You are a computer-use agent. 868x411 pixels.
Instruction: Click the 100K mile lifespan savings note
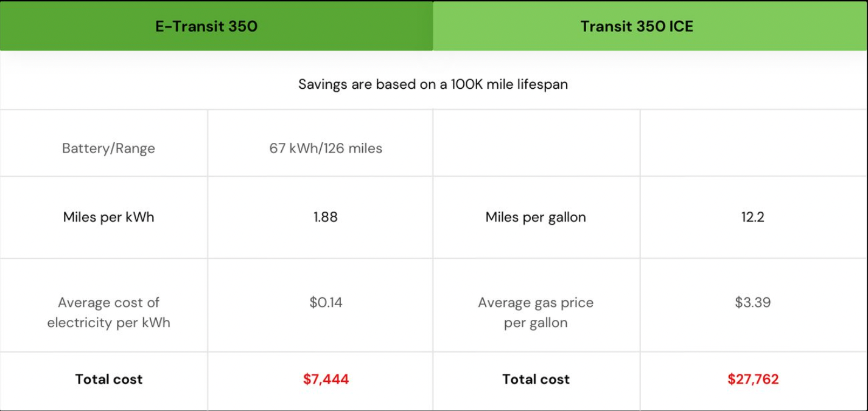433,85
